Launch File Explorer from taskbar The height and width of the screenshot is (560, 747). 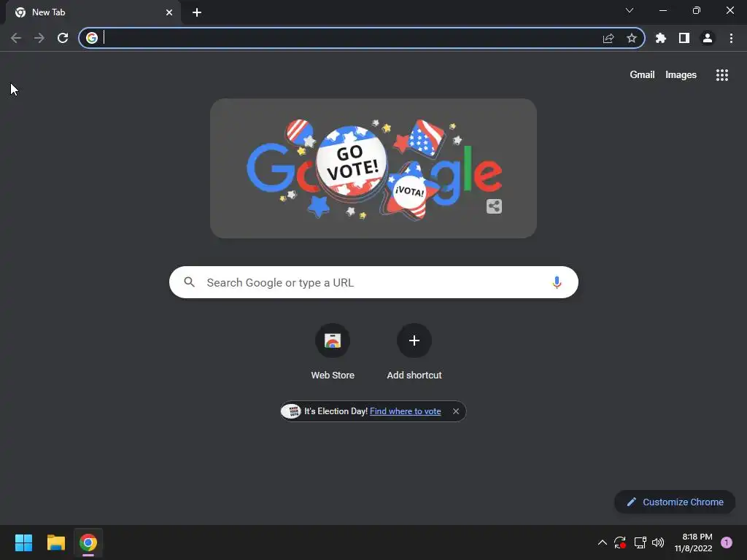(x=55, y=542)
